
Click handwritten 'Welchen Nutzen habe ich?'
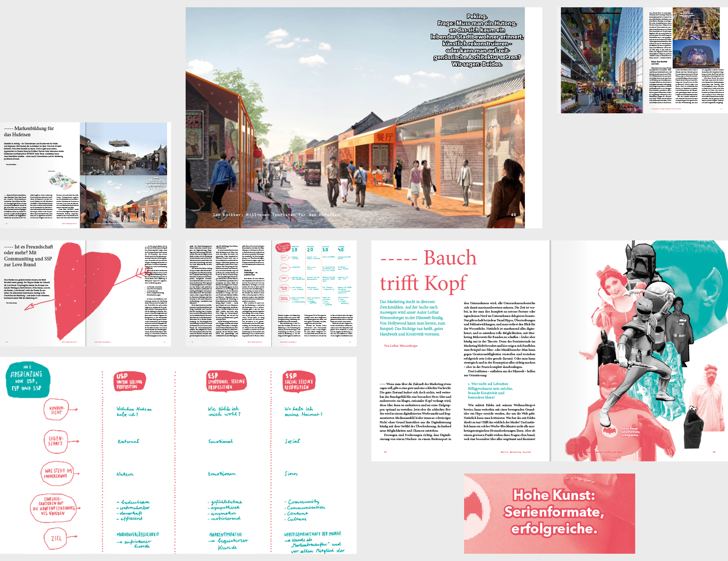pyautogui.click(x=134, y=411)
